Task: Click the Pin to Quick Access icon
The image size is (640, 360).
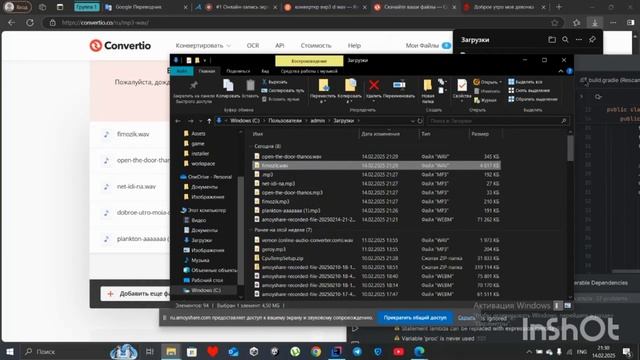Action: coord(193,85)
